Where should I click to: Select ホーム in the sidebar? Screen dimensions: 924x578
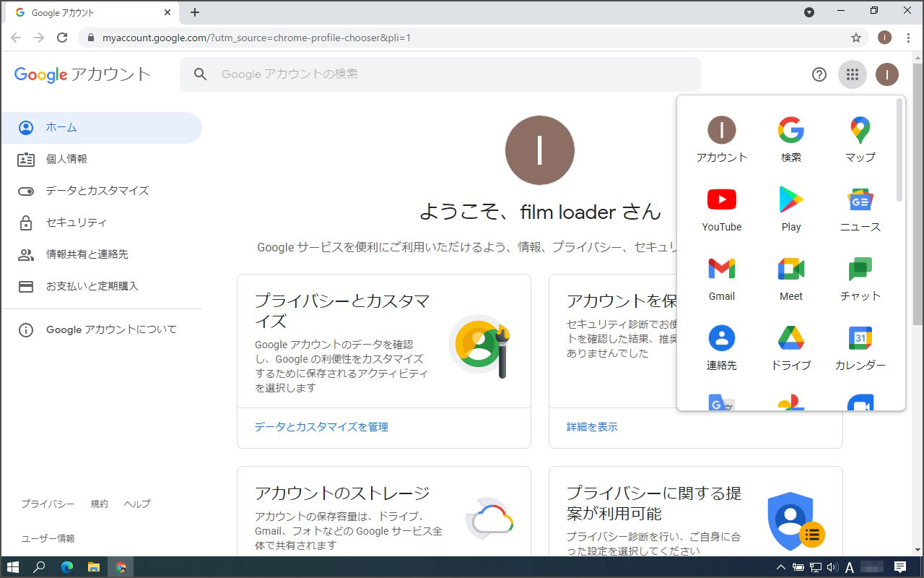pos(101,127)
